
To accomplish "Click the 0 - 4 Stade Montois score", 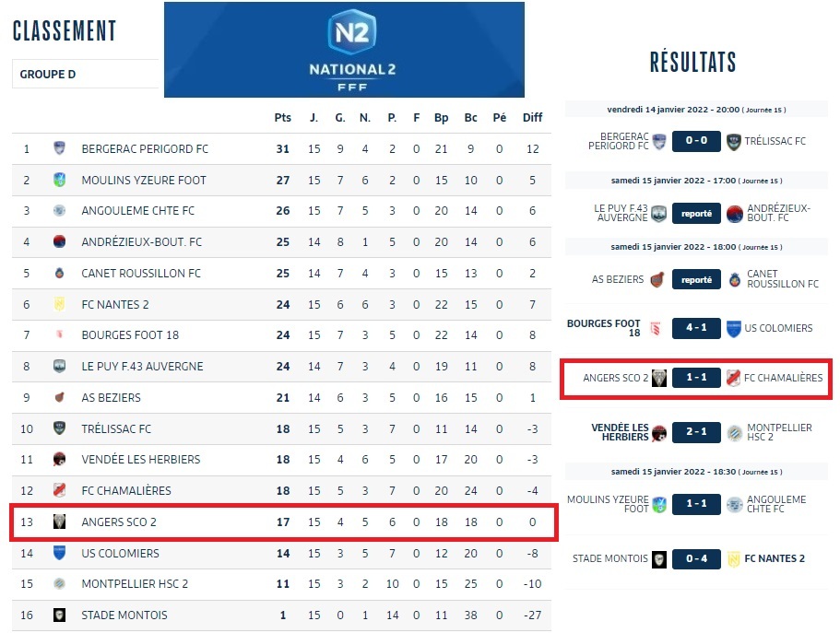I will pos(696,558).
